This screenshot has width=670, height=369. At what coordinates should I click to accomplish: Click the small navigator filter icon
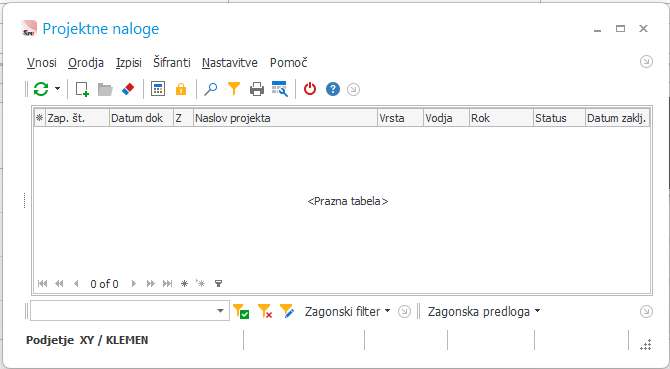(218, 284)
